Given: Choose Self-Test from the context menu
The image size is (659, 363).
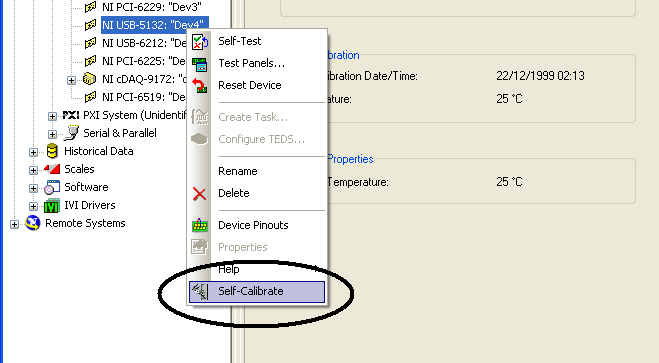Looking at the screenshot, I should 257,41.
